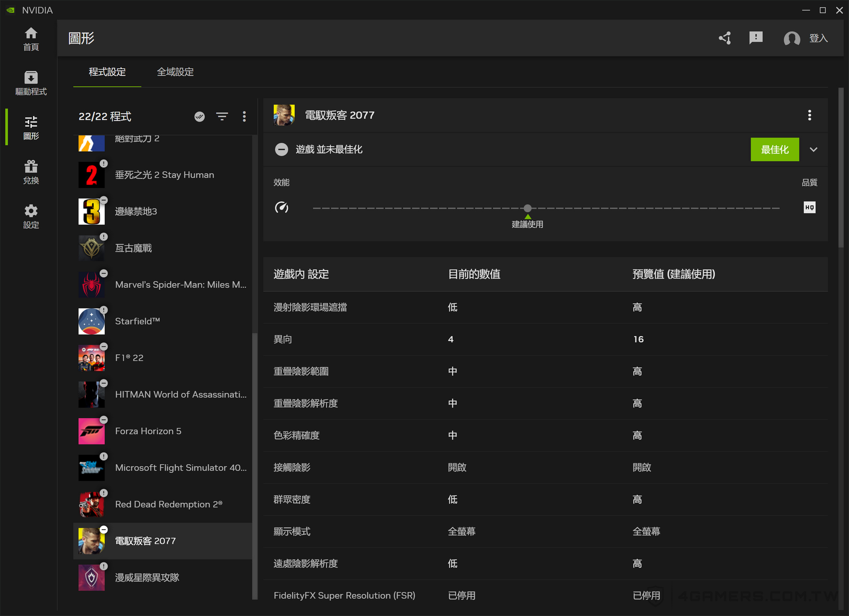Screen dimensions: 849x616
Task: Click FidelityFX Super Resolution (FSR) row
Action: tap(545, 596)
